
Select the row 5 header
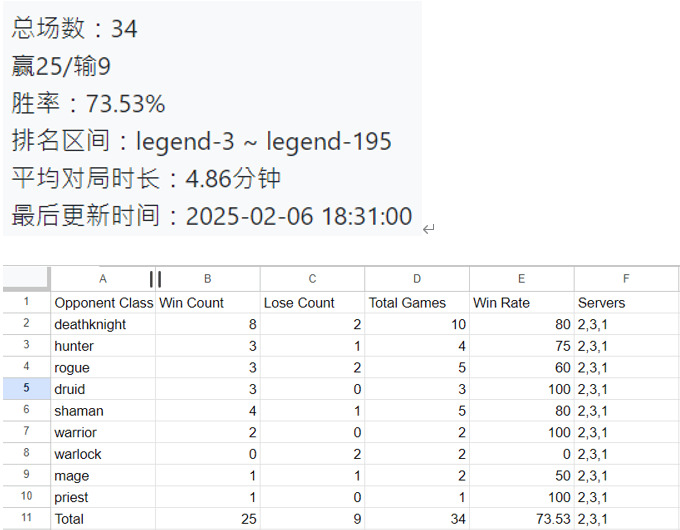point(26,389)
